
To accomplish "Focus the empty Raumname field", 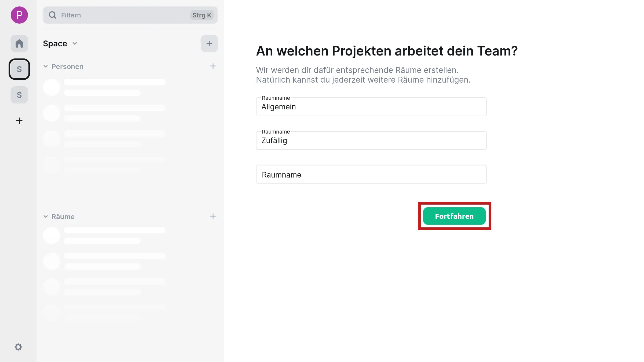I will 371,174.
